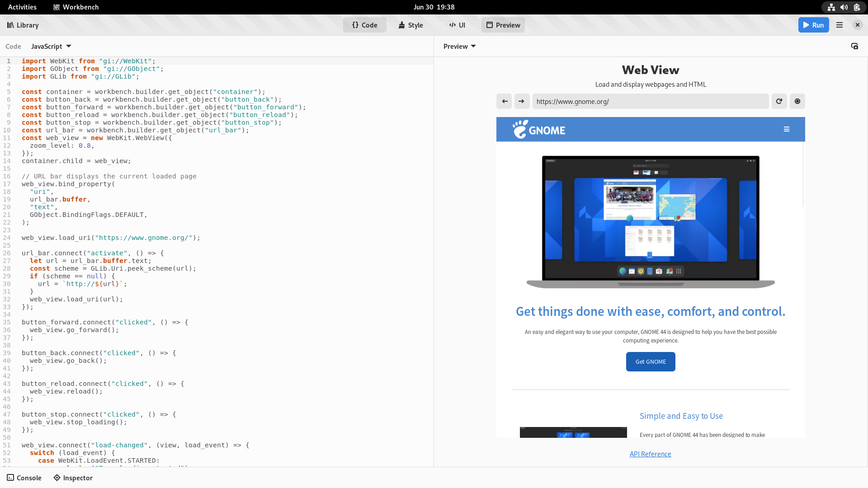The height and width of the screenshot is (488, 868).
Task: Click the Get GNOME button in preview
Action: tap(651, 361)
